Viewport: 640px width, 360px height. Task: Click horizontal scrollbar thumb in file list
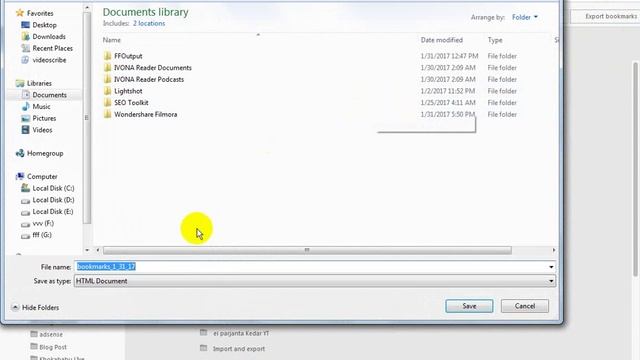pyautogui.click(x=307, y=250)
